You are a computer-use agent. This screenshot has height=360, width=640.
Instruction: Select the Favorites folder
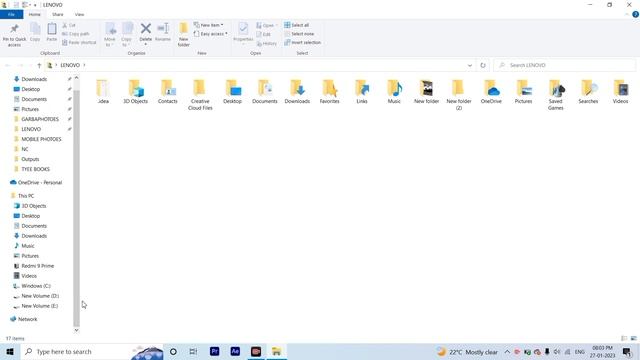(329, 91)
